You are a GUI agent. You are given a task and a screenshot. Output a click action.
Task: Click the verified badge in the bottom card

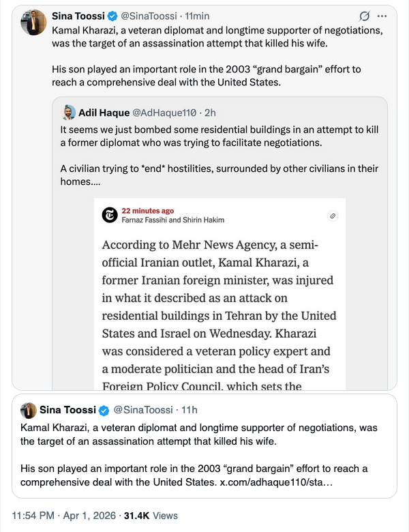(104, 410)
